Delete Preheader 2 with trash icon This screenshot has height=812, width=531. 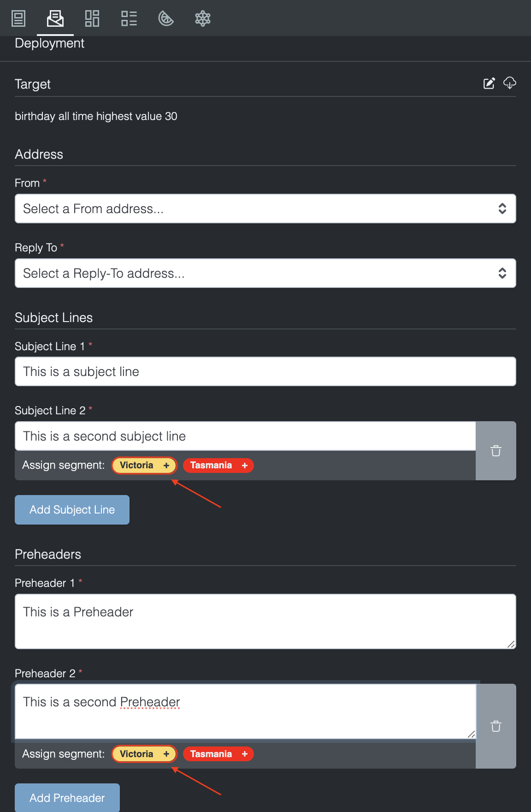(496, 726)
